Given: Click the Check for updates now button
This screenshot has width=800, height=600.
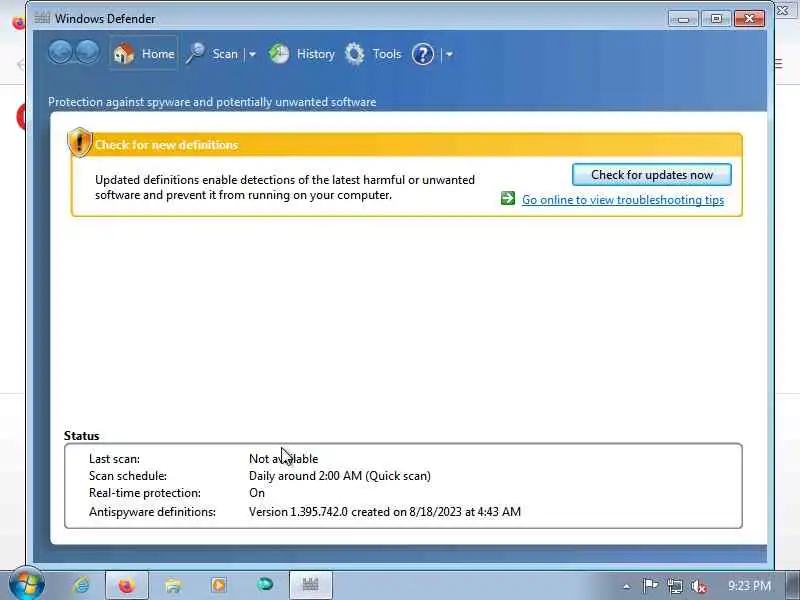Looking at the screenshot, I should (652, 175).
